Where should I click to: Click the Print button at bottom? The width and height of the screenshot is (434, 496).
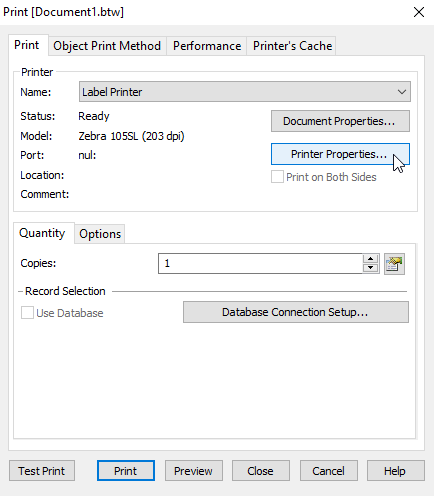pos(126,471)
